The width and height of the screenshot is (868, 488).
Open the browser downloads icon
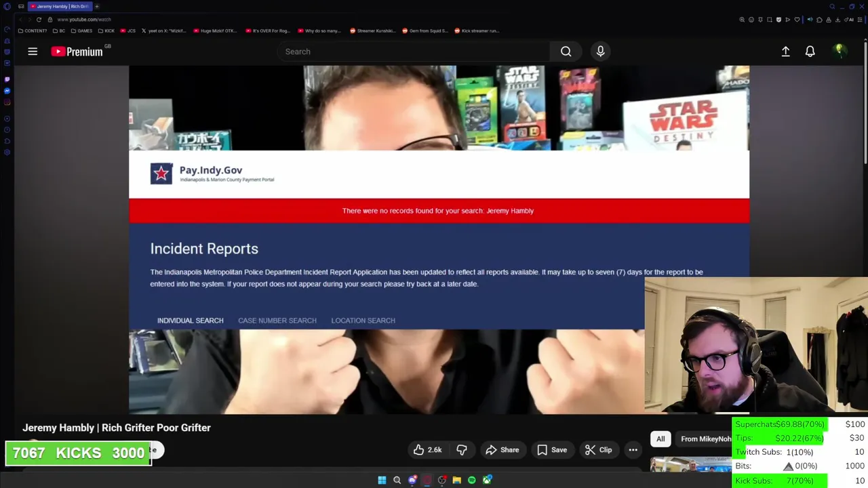[x=837, y=20]
